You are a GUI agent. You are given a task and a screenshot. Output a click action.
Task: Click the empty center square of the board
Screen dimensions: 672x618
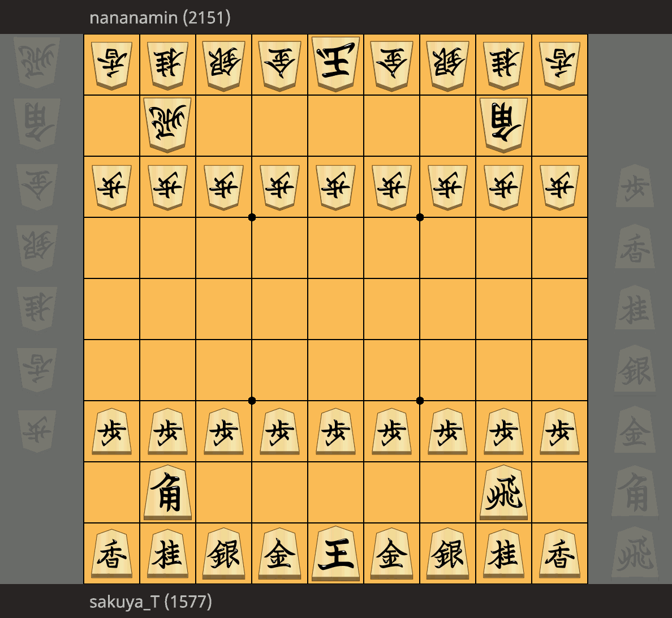click(x=335, y=309)
